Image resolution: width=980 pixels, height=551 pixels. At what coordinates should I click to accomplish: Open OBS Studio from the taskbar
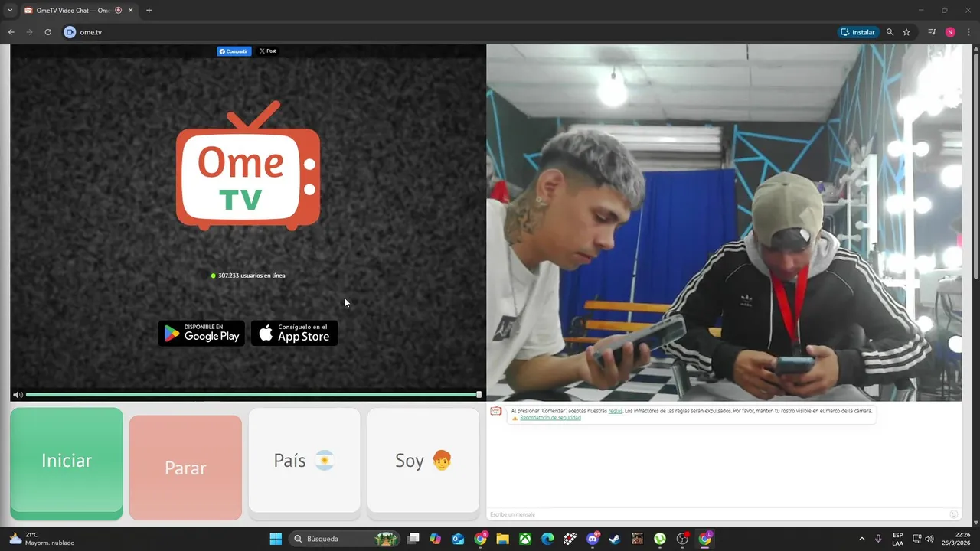point(682,539)
